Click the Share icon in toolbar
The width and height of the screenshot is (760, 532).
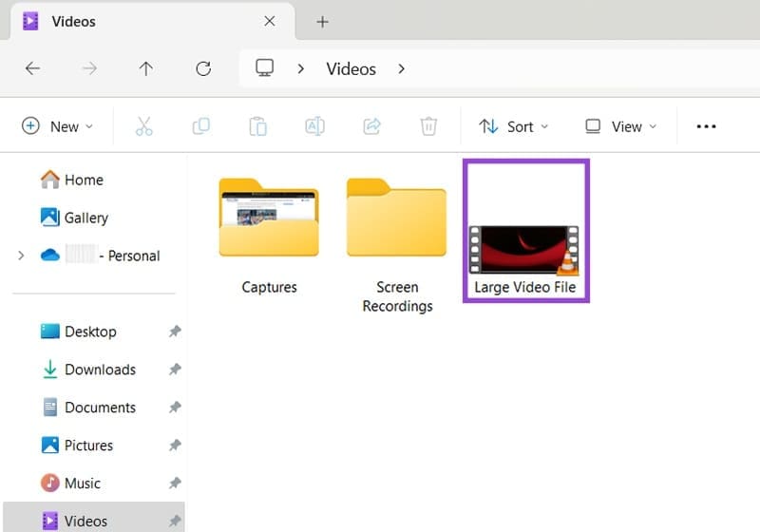[x=372, y=126]
